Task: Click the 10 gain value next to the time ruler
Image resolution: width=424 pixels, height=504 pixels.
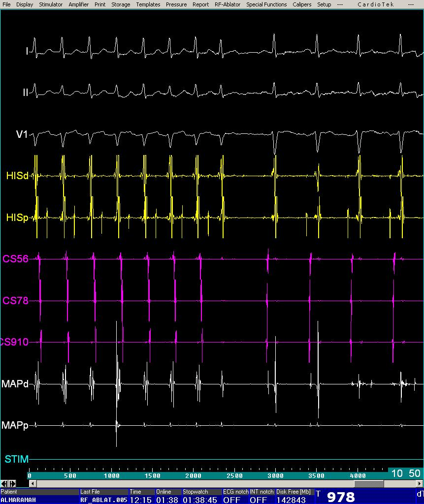Action: pos(396,473)
